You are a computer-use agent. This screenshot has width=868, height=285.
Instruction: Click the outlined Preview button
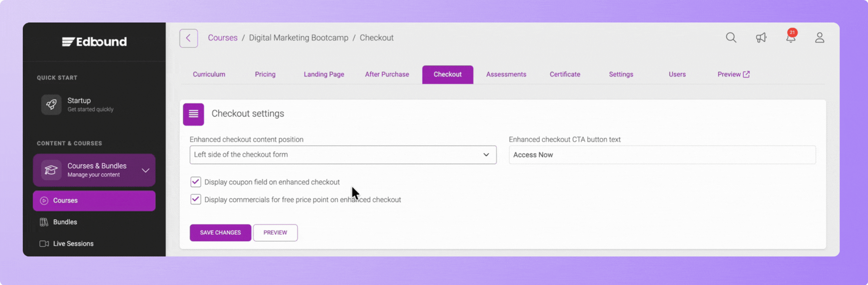275,233
